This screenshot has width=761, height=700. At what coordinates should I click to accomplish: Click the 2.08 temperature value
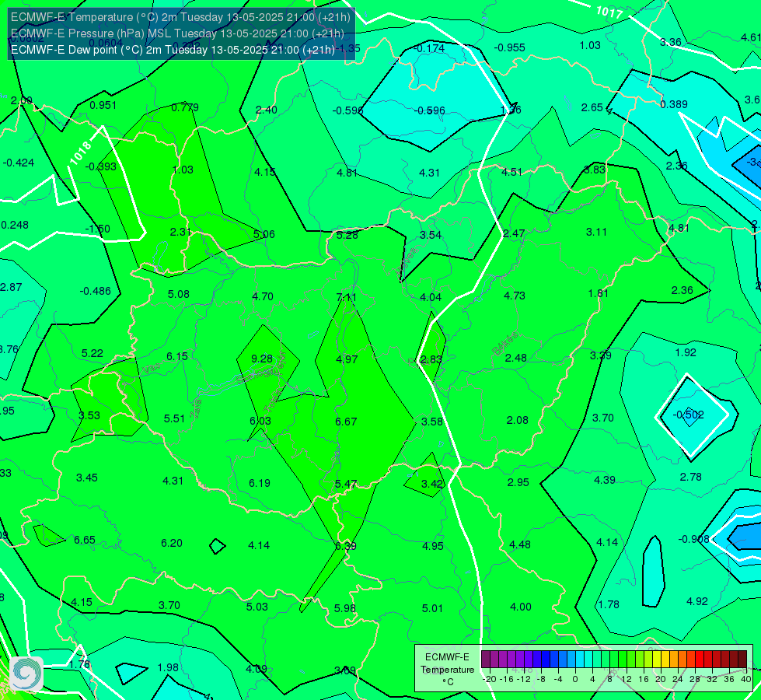[518, 420]
